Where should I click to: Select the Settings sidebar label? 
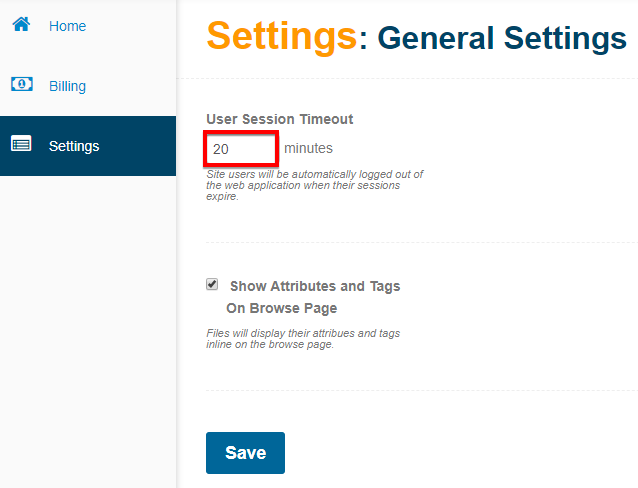click(x=74, y=146)
